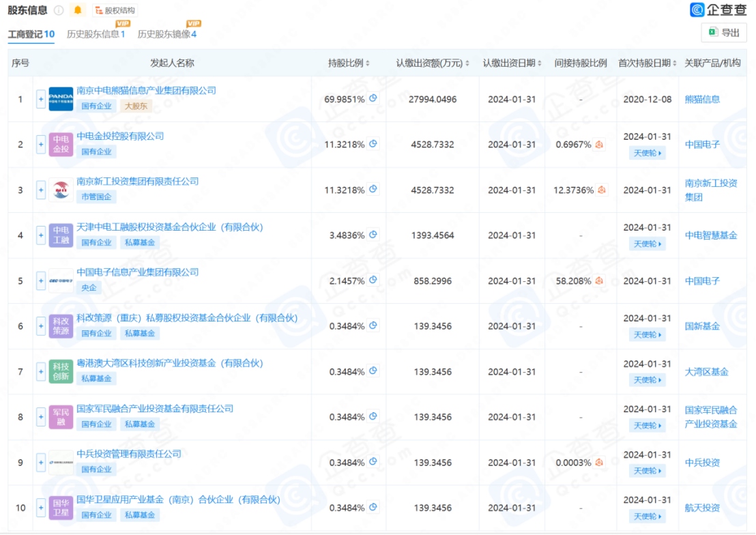This screenshot has height=535, width=756.
Task: Click the indirect holding icon beside 0.0003%
Action: (x=599, y=462)
